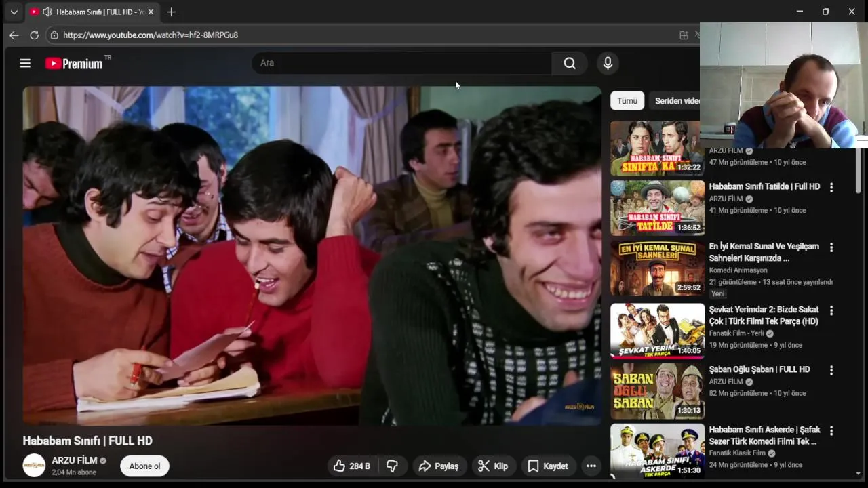
Task: Select the Tümü filter chip
Action: click(627, 100)
